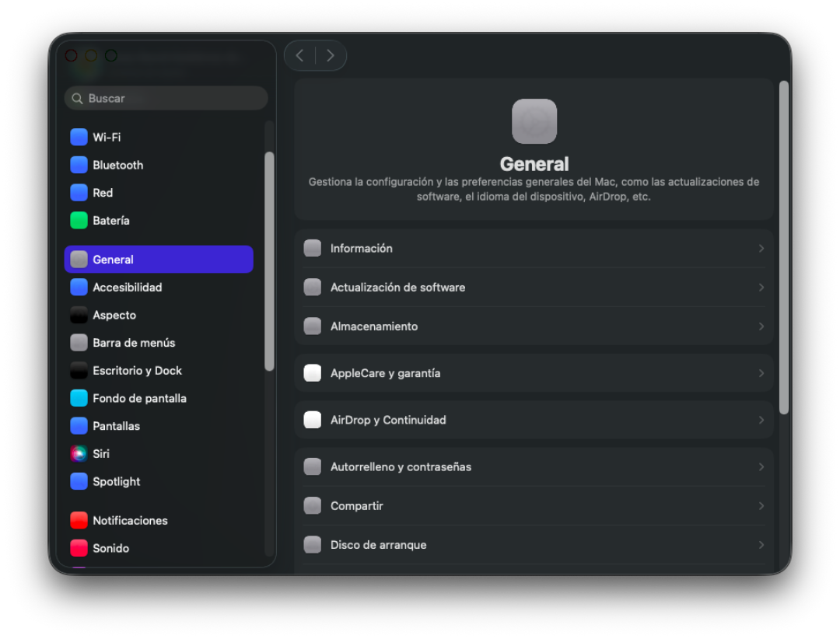The height and width of the screenshot is (639, 840).
Task: Click the Almacenamiento row icon
Action: [x=313, y=326]
